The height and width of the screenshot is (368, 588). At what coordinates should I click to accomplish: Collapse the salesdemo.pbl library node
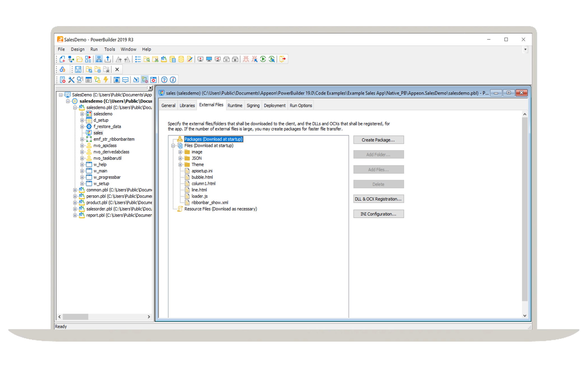pos(75,107)
